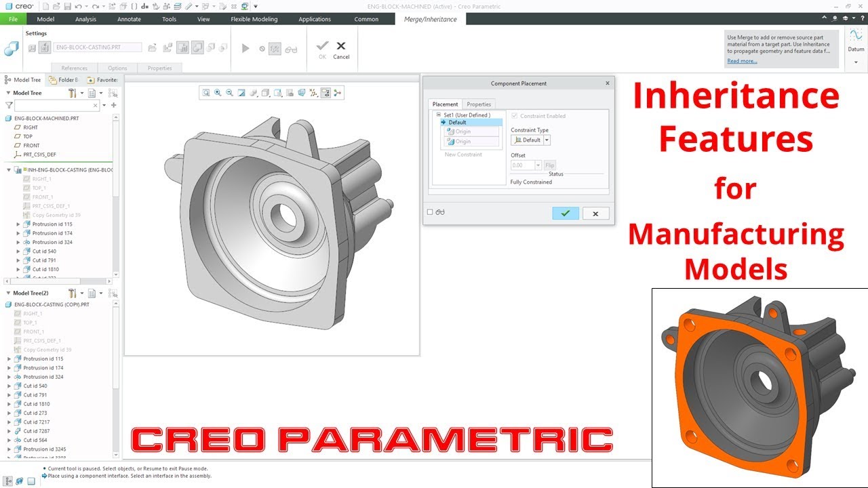868x488 pixels.
Task: Open the Flexible Modeling ribbon tab
Action: pos(254,19)
